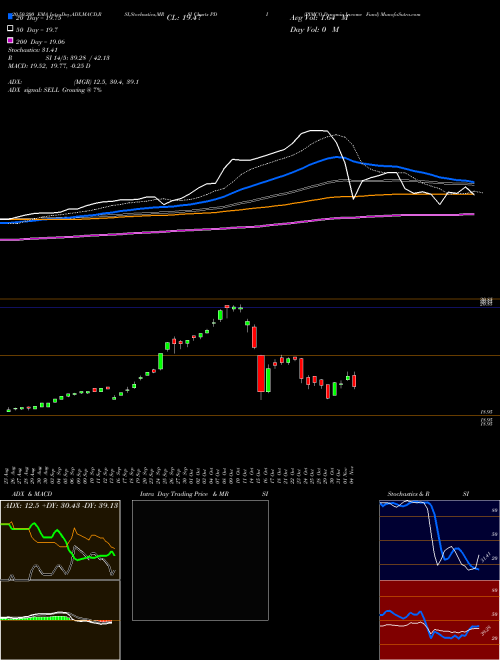Click the 'Intra Day Trading Price & MR' title
The image size is (500, 660).
coord(184,494)
